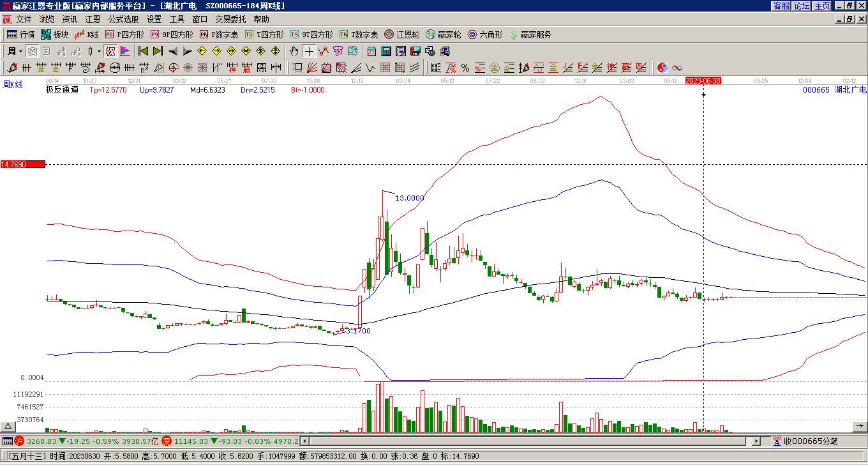Open the 交易委托 menu
The image size is (868, 465).
point(230,20)
